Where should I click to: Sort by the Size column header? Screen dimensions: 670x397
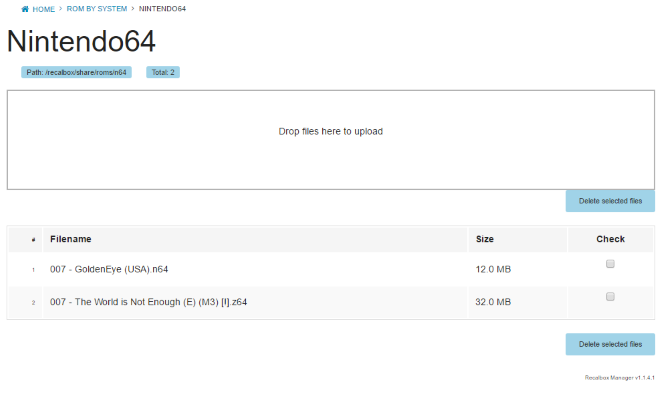click(x=485, y=239)
